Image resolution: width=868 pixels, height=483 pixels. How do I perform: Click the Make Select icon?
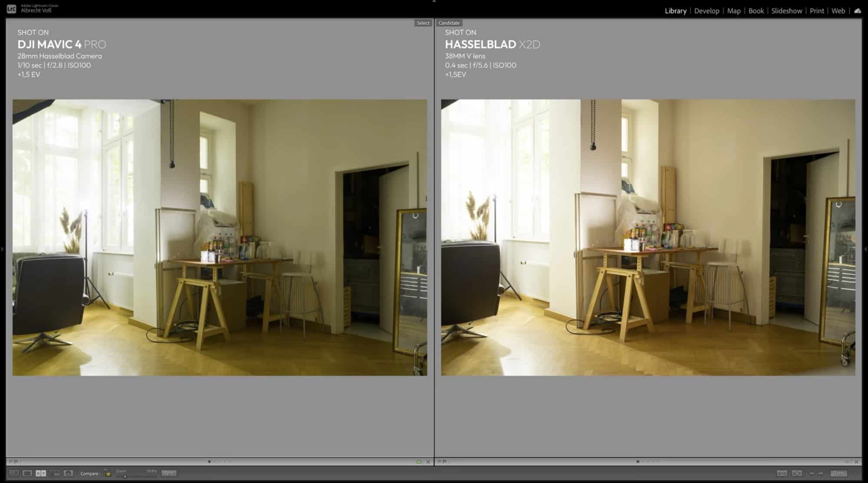click(797, 473)
